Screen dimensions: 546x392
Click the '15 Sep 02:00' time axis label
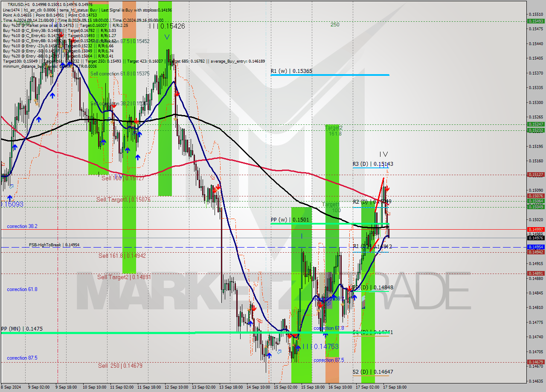[x=285, y=387]
